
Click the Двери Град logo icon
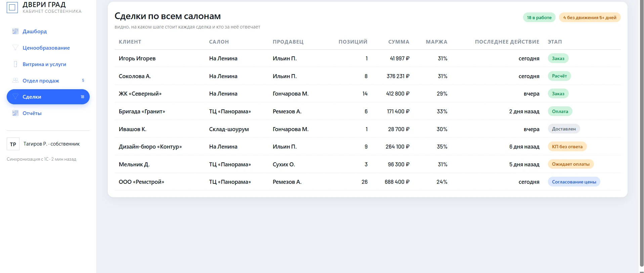coord(12,7)
